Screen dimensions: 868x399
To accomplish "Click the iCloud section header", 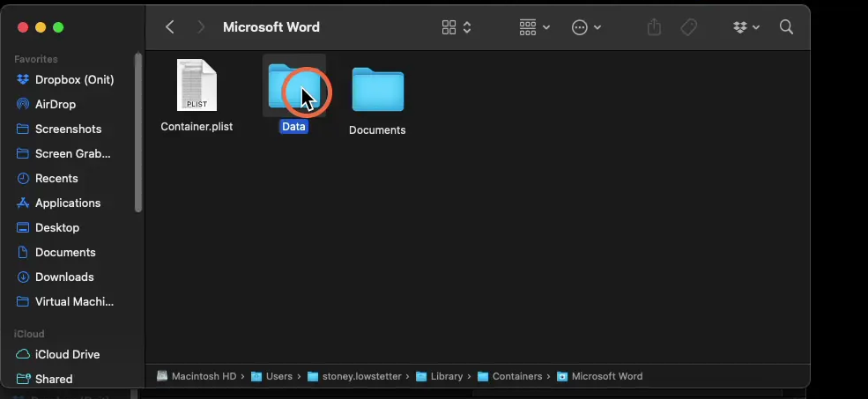I will click(x=29, y=334).
